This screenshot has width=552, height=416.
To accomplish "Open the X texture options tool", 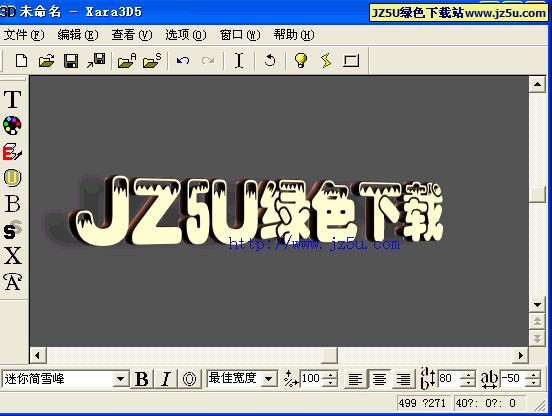I will pos(13,256).
